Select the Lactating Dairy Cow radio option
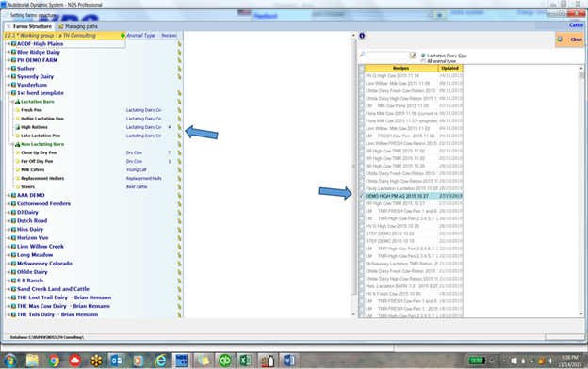Viewport: 588px width, 369px height. pos(423,56)
